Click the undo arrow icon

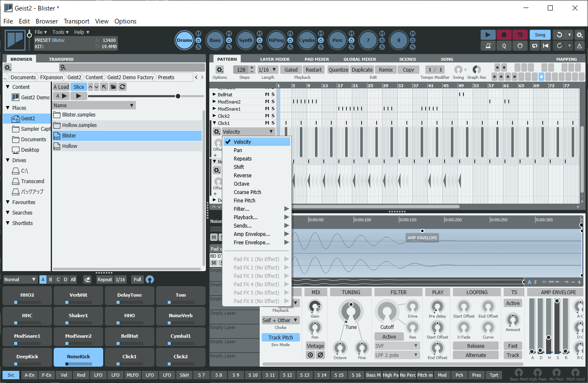point(559,35)
